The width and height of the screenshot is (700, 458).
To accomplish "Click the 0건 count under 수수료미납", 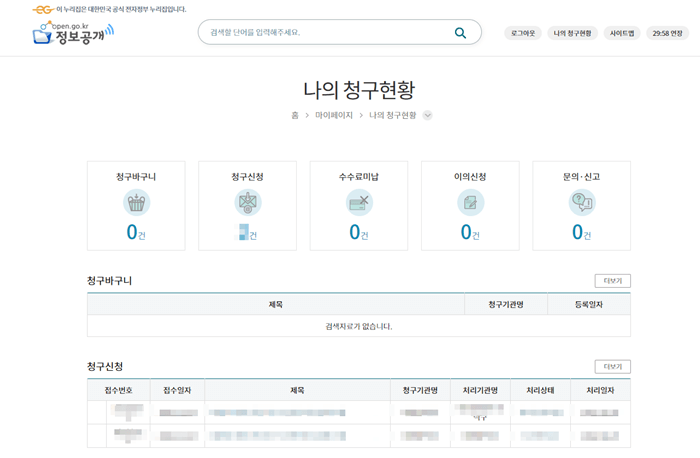I will (358, 232).
